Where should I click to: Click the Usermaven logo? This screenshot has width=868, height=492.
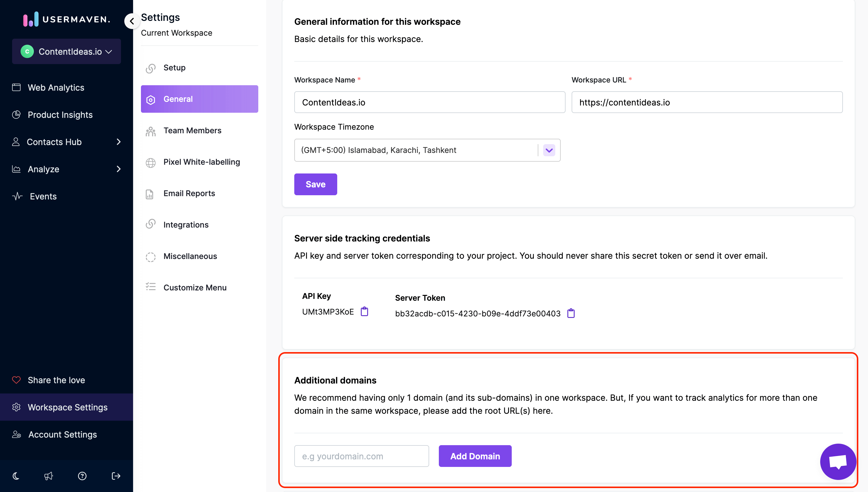(x=66, y=19)
